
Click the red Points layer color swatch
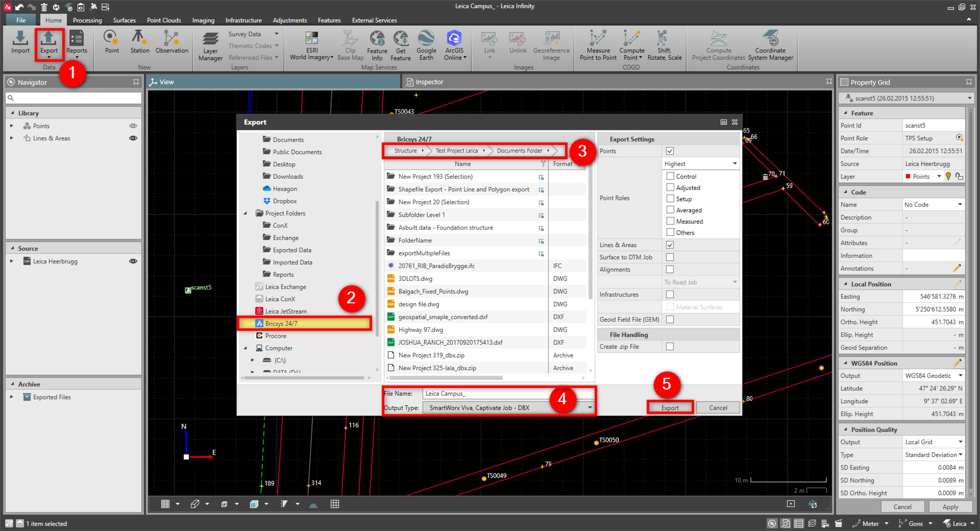[x=908, y=176]
